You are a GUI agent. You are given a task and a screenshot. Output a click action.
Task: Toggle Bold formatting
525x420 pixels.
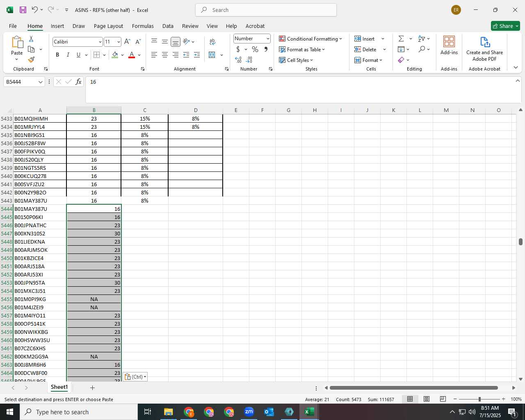pyautogui.click(x=57, y=55)
